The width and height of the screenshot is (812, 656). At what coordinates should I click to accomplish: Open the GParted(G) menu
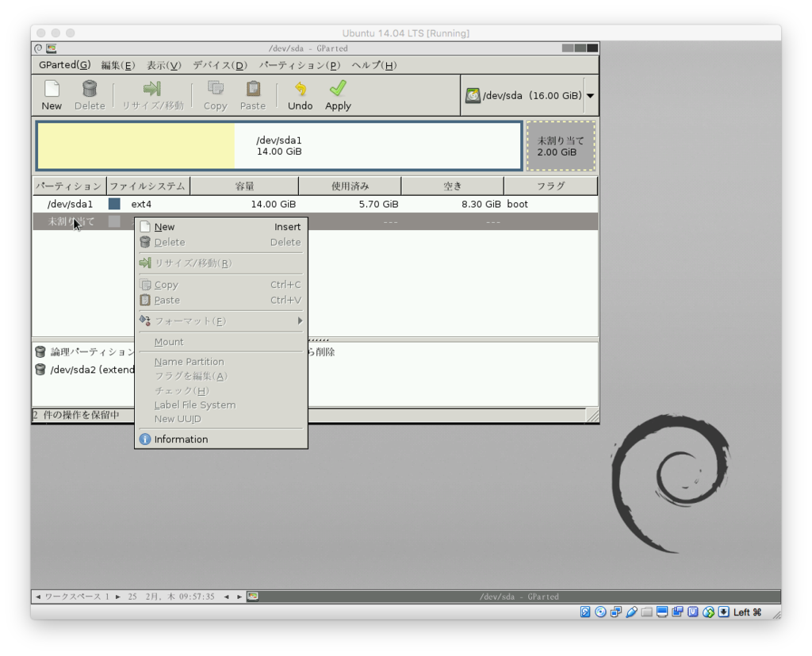click(65, 65)
